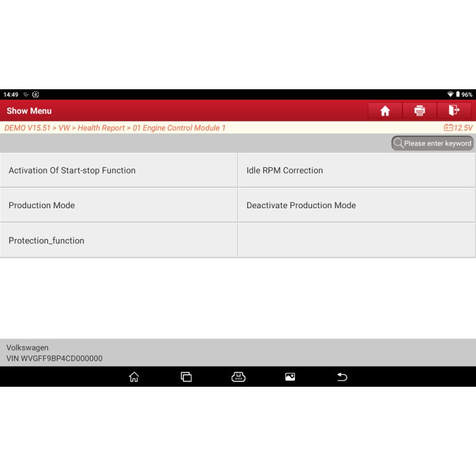Tap the VIN number text
This screenshot has height=476, width=476.
(54, 359)
